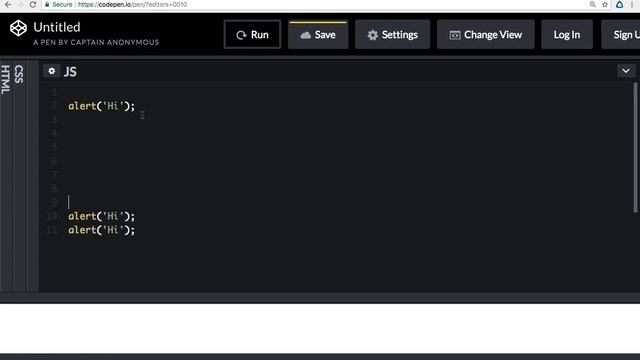This screenshot has width=640, height=360.
Task: Switch to the HTML editor tab
Action: [x=5, y=80]
